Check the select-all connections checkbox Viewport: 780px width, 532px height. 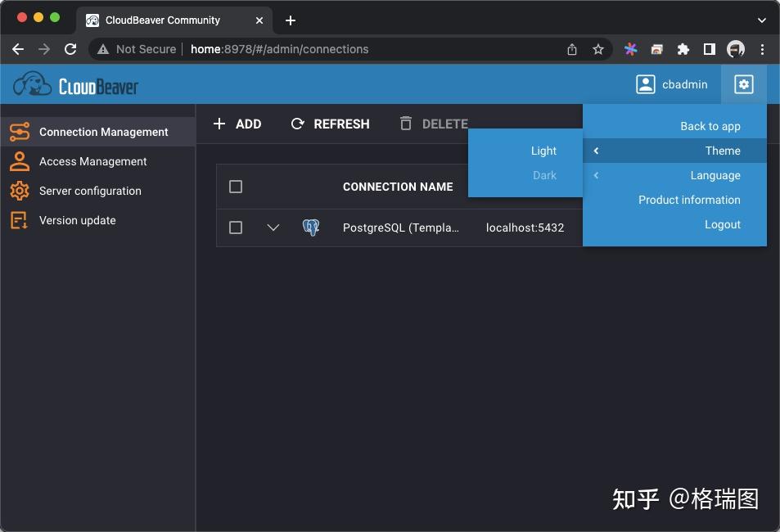tap(236, 187)
